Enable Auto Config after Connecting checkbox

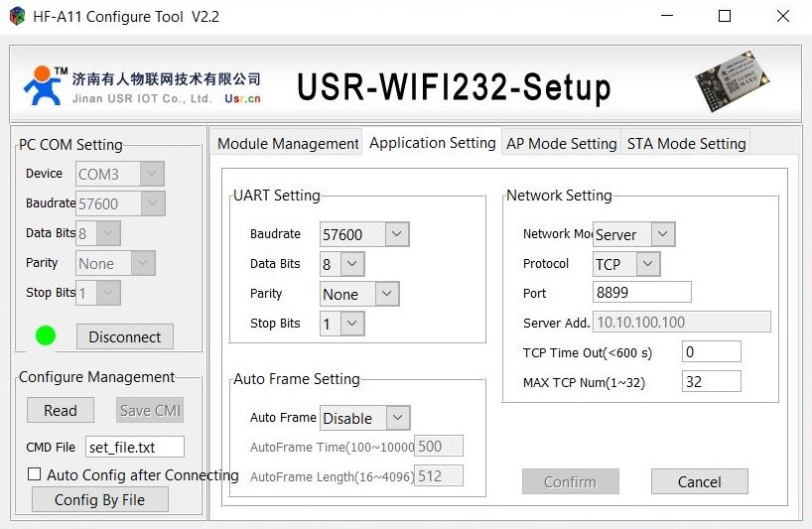click(34, 474)
